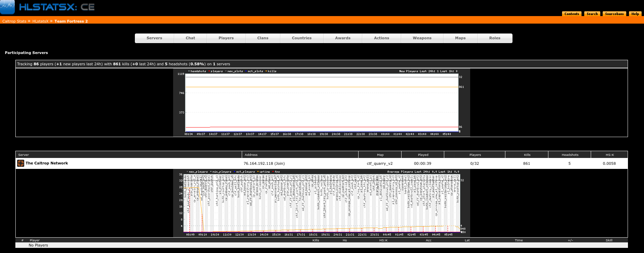Switch to the Players tab
Screen dimensions: 644x253
coord(226,38)
